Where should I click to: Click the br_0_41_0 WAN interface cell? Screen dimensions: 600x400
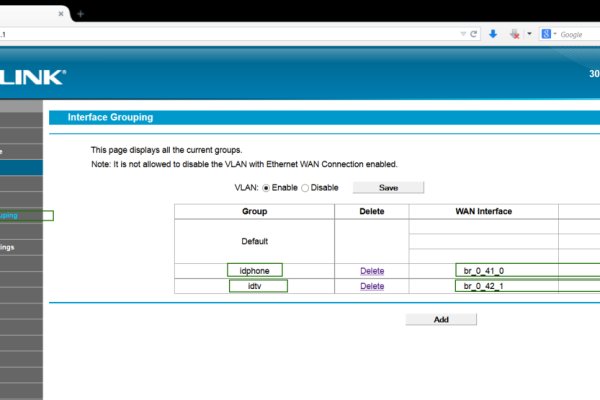(x=484, y=270)
